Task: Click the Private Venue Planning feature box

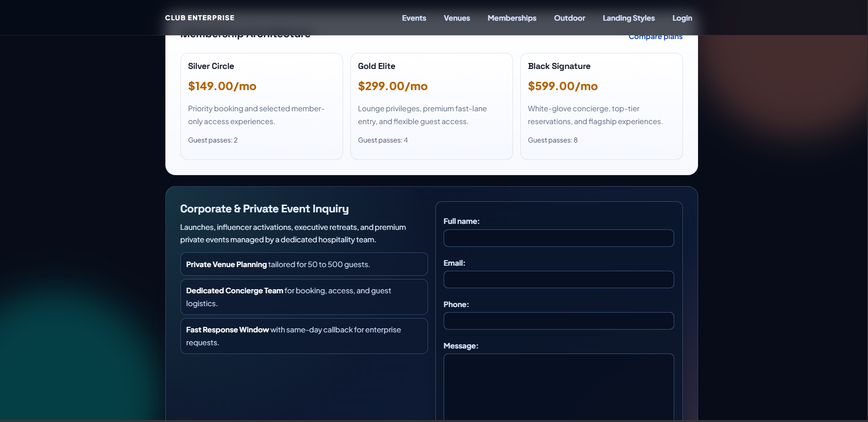Action: (304, 264)
